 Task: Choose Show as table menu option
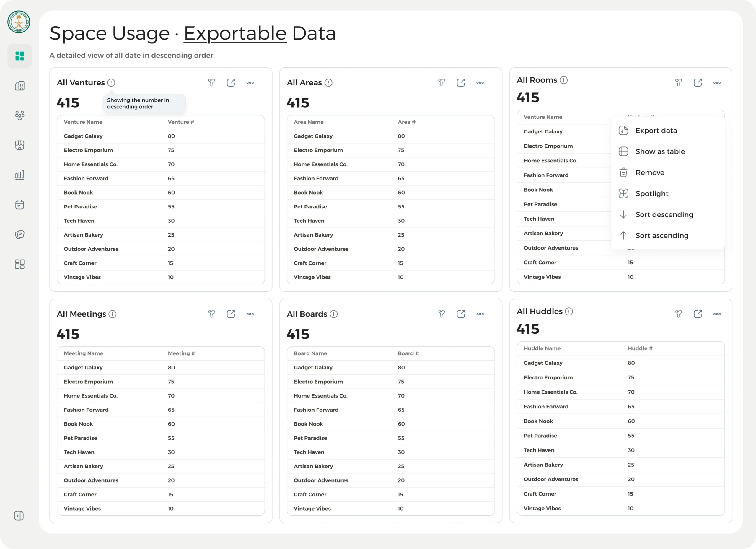coord(660,152)
